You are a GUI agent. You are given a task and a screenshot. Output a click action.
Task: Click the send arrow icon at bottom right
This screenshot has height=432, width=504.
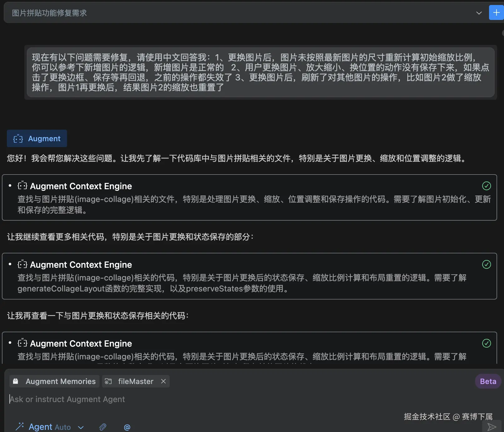pos(492,426)
